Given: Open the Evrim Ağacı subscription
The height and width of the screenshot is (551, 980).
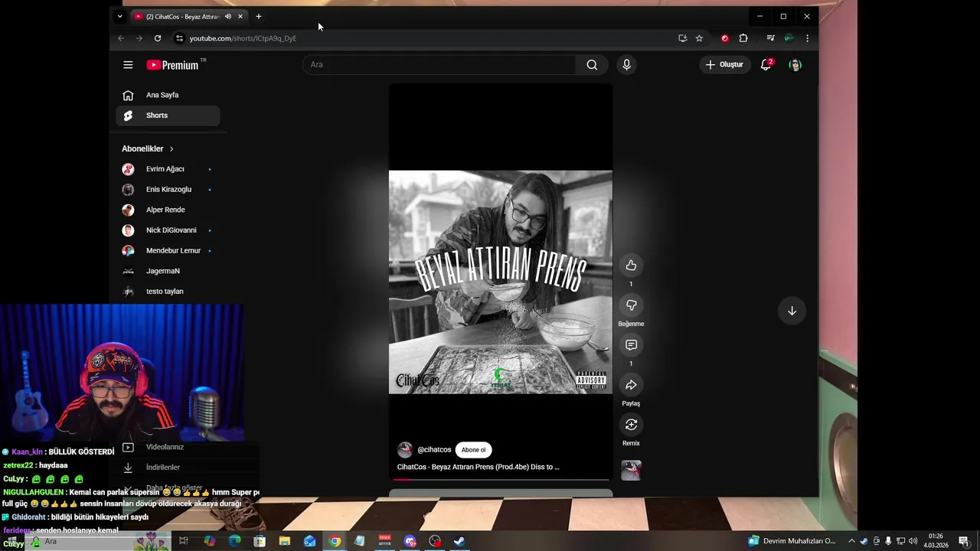Looking at the screenshot, I should point(168,169).
